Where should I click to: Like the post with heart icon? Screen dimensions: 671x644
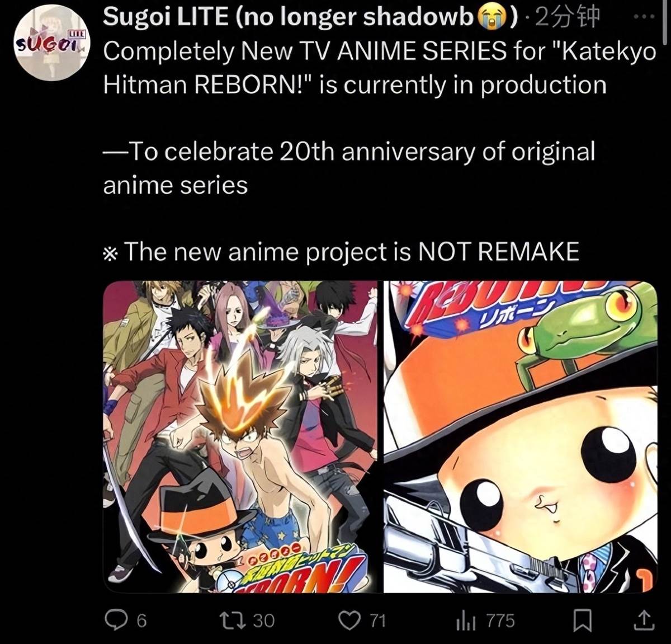click(x=351, y=620)
